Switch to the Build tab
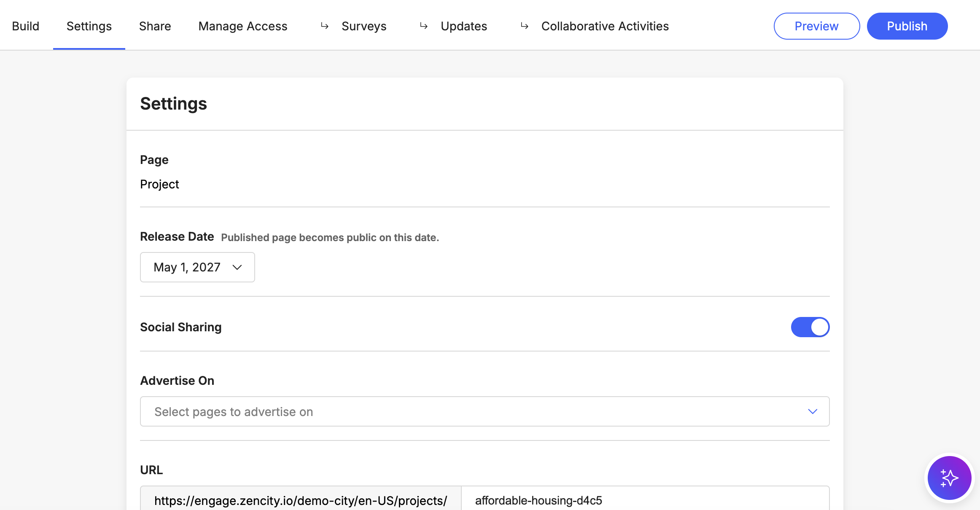 click(26, 26)
